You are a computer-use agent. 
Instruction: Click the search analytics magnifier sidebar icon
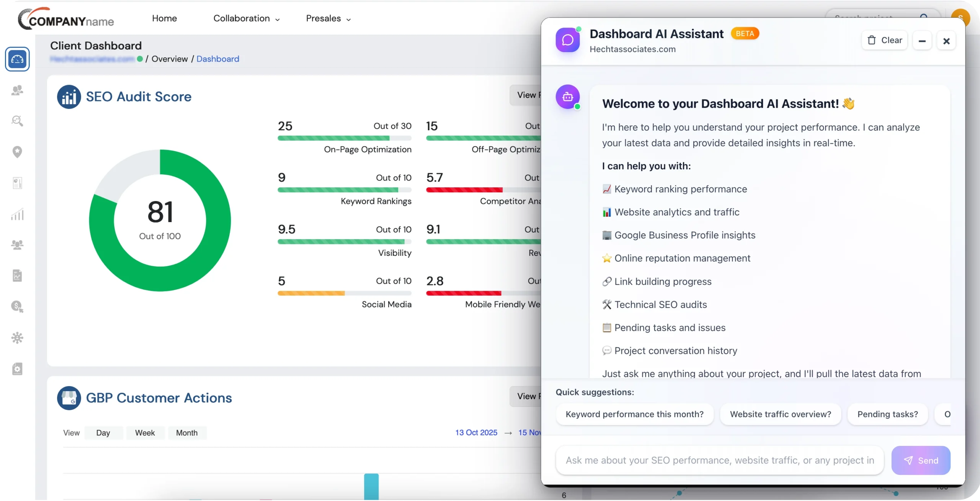coord(17,121)
